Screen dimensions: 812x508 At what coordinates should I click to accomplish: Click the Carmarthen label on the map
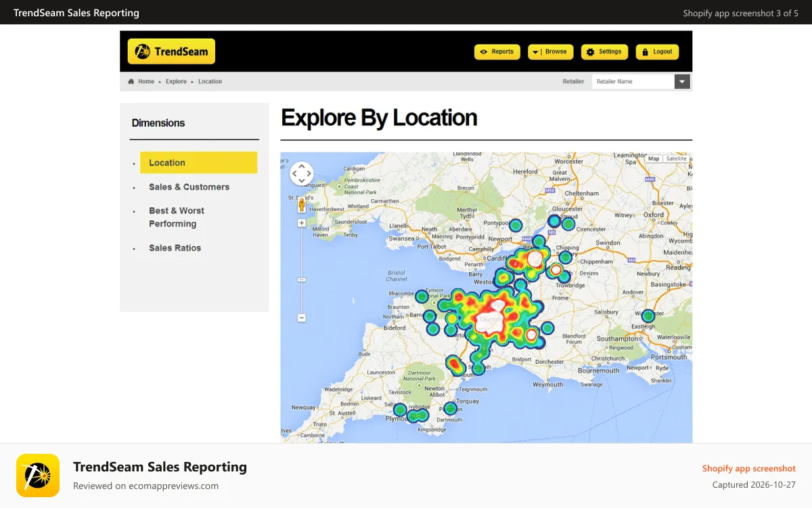(x=384, y=201)
